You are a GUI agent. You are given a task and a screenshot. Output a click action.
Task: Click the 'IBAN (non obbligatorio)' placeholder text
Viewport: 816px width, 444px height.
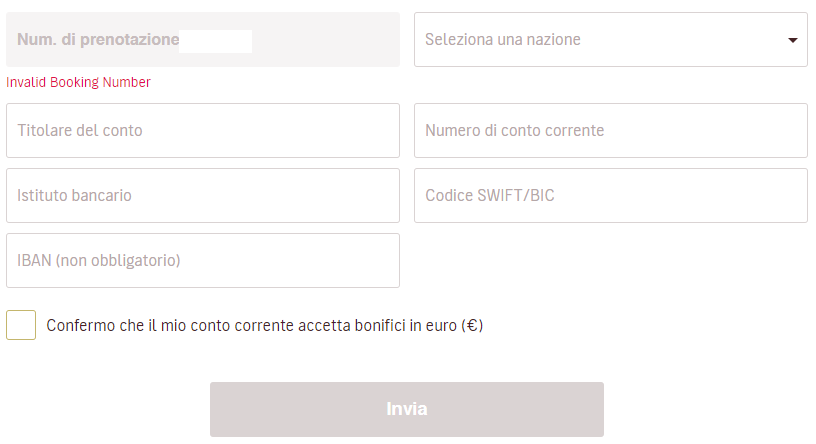[98, 260]
